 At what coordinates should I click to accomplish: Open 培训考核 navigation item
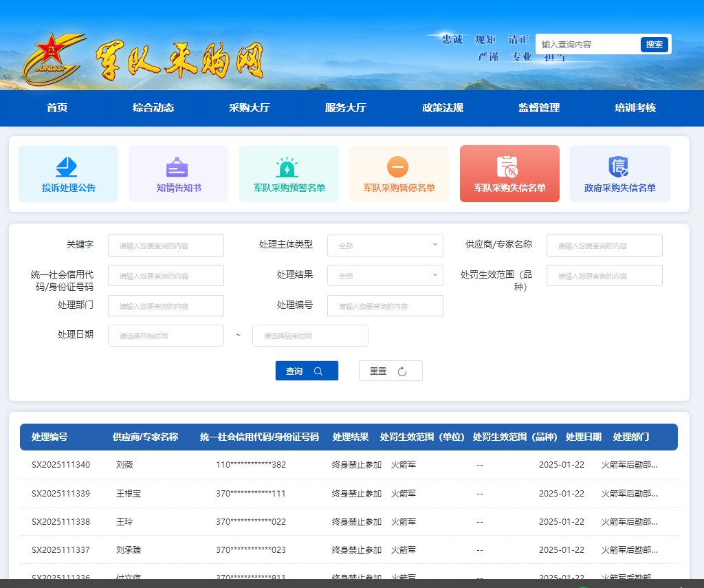635,108
